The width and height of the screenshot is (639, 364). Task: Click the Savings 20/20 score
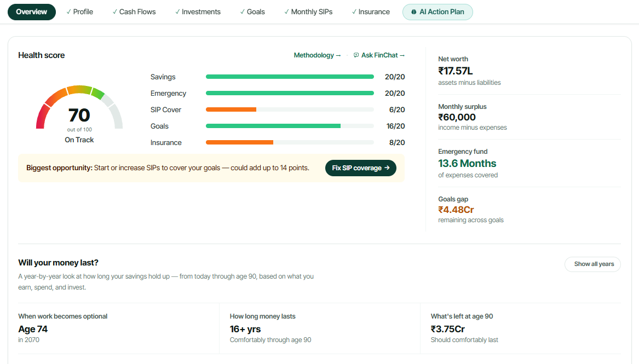pos(395,77)
